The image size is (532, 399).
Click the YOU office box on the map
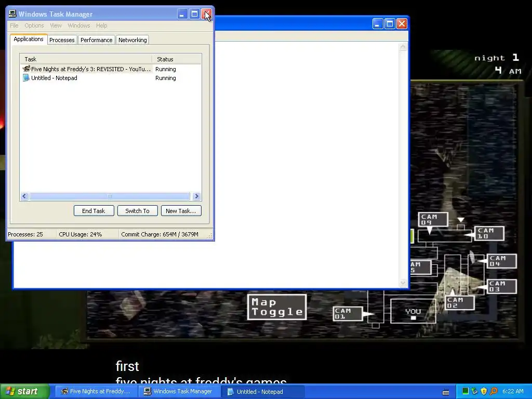(413, 311)
